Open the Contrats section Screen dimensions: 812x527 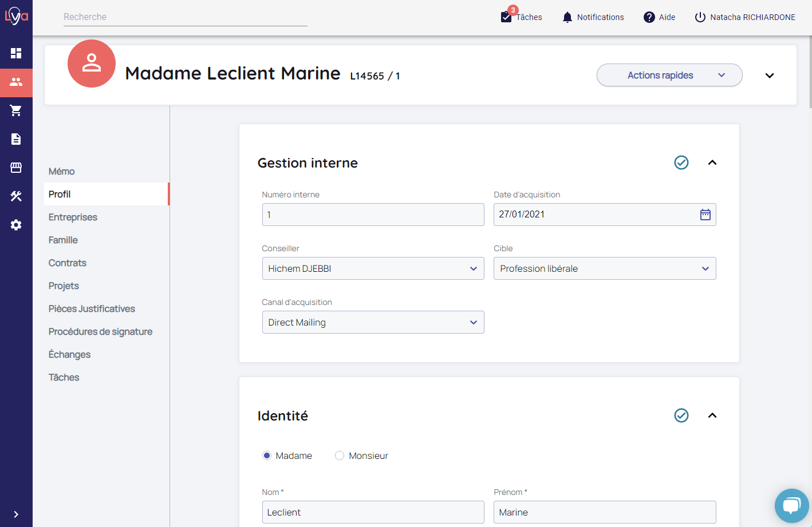[x=68, y=263]
